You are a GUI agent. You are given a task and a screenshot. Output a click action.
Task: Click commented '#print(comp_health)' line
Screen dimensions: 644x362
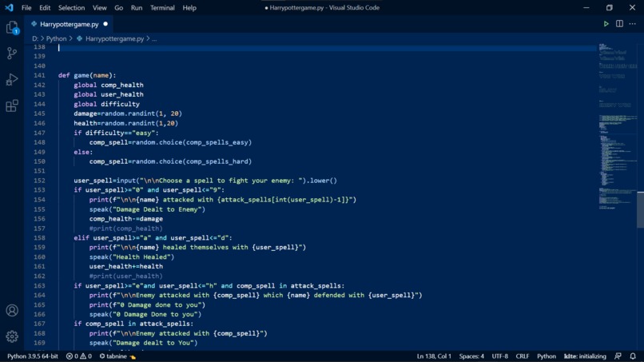125,229
